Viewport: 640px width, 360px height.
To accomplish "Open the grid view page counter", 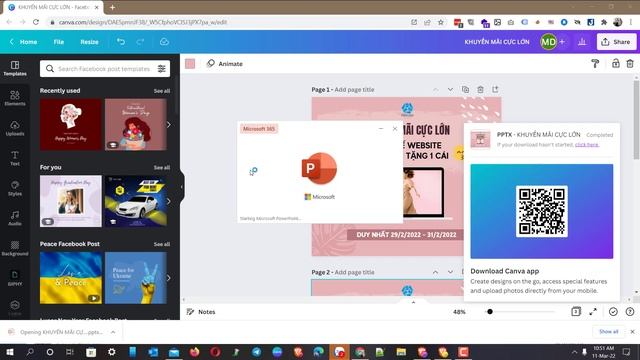I will coord(576,311).
